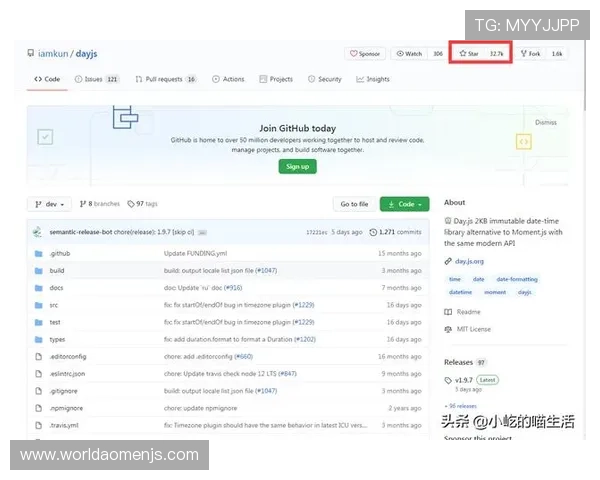Click the test folder icon

pos(39,322)
